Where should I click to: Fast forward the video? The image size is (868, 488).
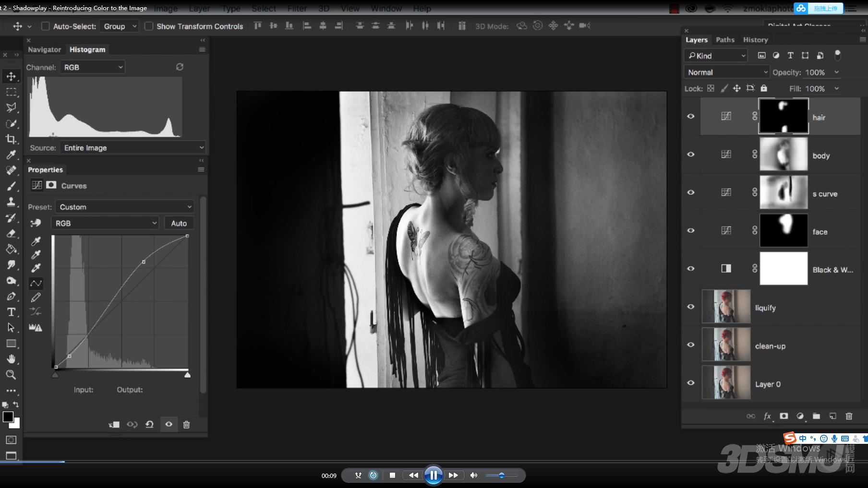(x=453, y=476)
